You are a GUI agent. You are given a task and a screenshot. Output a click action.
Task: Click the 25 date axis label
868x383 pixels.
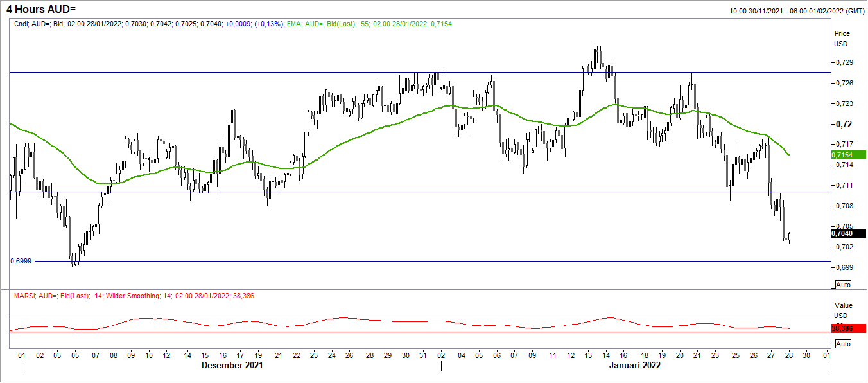tap(736, 355)
